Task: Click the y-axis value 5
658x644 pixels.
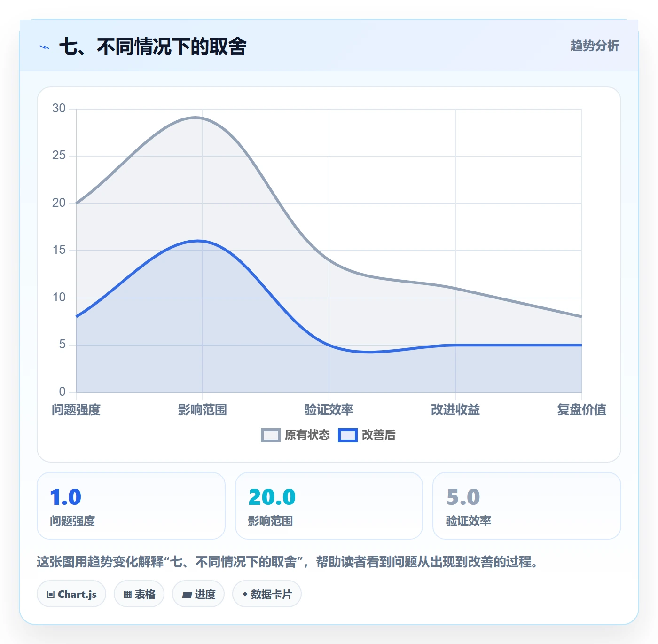Action: tap(62, 345)
